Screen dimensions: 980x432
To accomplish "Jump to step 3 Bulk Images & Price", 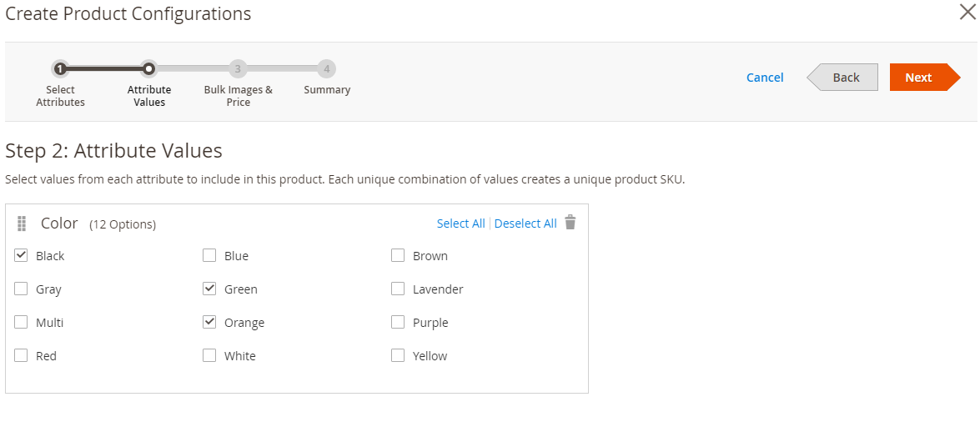I will point(238,68).
